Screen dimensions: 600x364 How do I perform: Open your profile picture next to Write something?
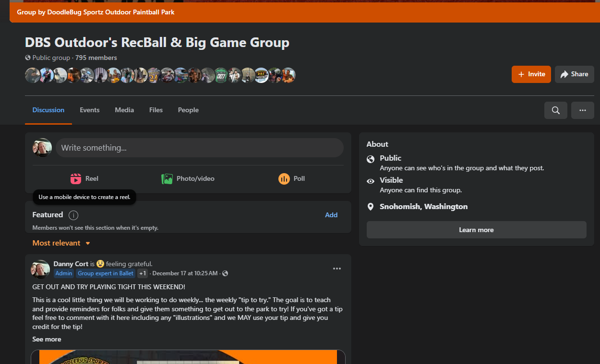coord(42,148)
